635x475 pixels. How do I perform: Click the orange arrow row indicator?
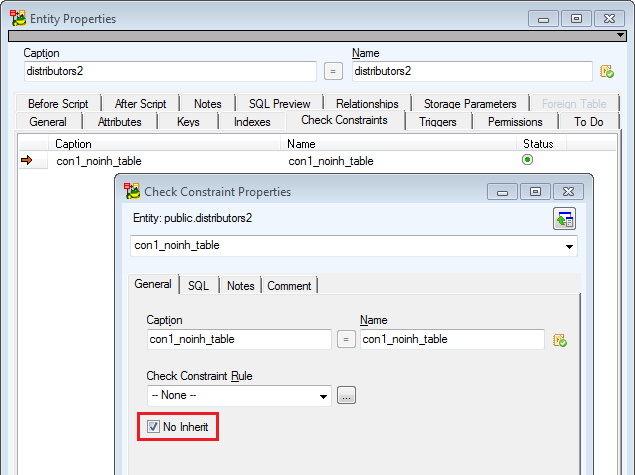point(26,160)
